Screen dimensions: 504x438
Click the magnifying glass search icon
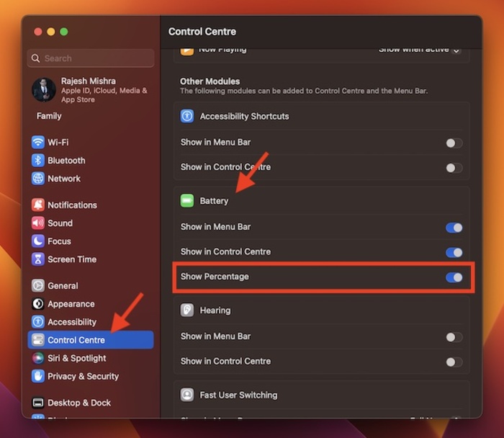(x=36, y=58)
